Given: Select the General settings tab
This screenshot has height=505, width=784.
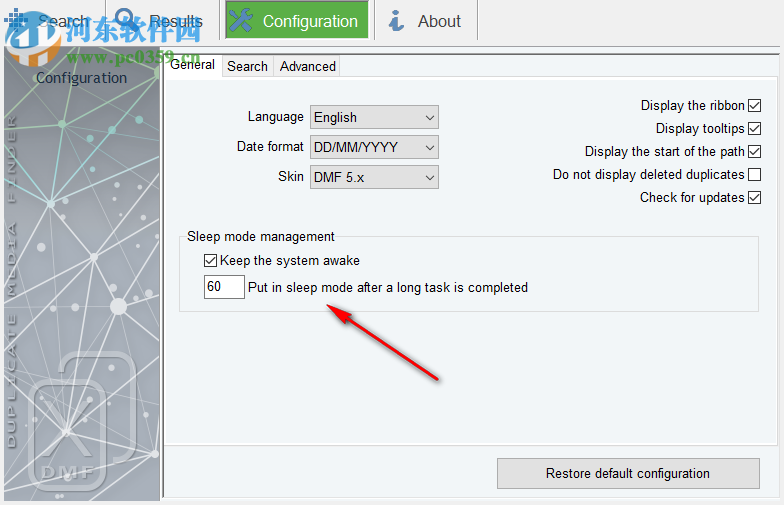Looking at the screenshot, I should pyautogui.click(x=192, y=65).
